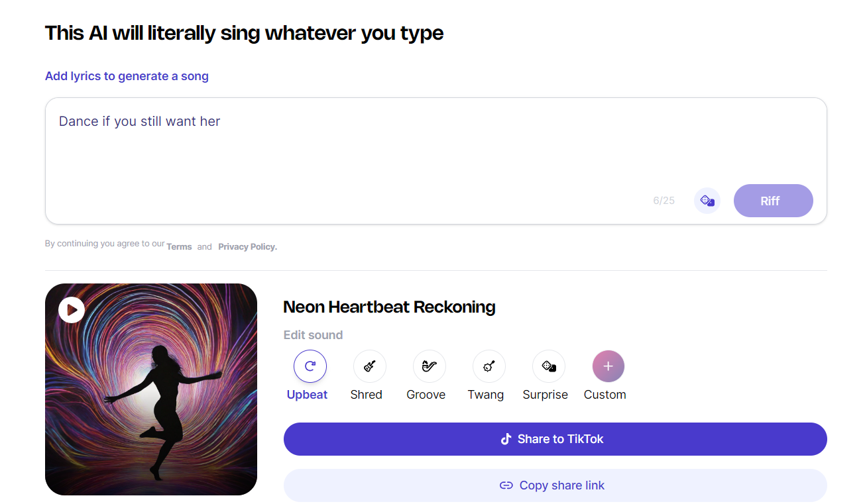Image resolution: width=867 pixels, height=504 pixels.
Task: Click the 6/25 word counter
Action: (x=664, y=201)
